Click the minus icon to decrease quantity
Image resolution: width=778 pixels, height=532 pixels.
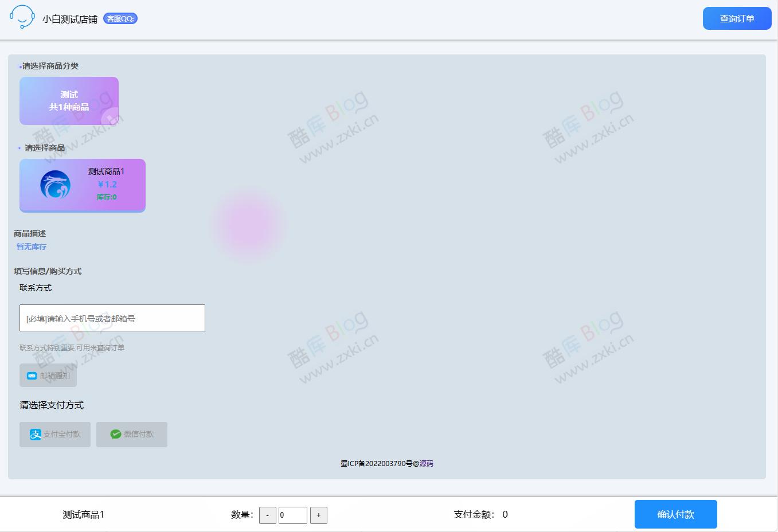click(x=267, y=515)
